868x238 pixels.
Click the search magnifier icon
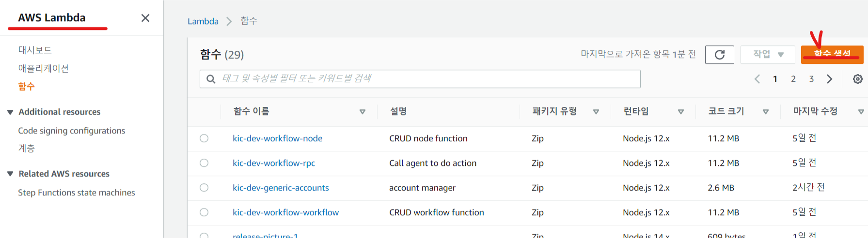[211, 79]
